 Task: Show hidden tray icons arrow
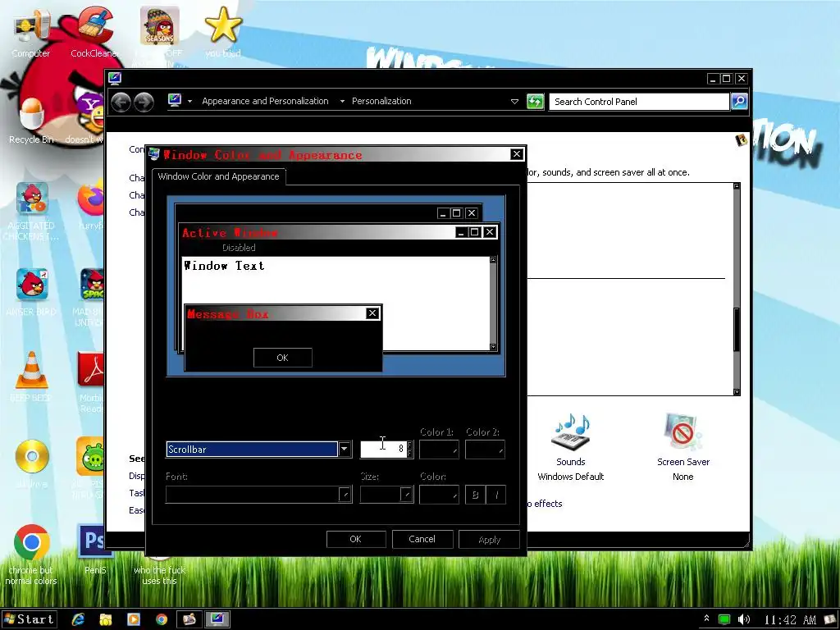pos(706,619)
